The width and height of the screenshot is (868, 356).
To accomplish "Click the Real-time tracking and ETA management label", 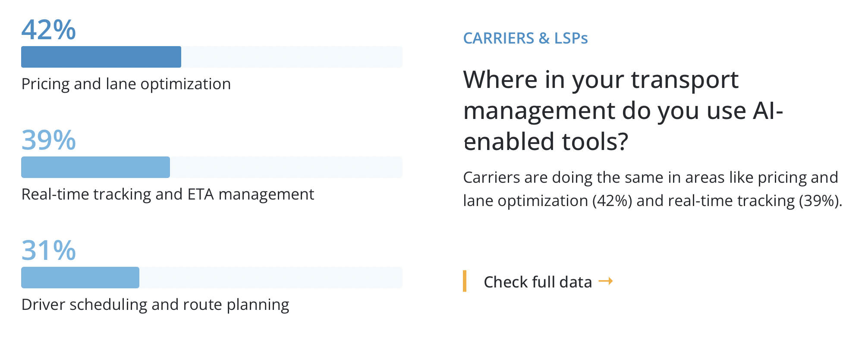I will (168, 194).
